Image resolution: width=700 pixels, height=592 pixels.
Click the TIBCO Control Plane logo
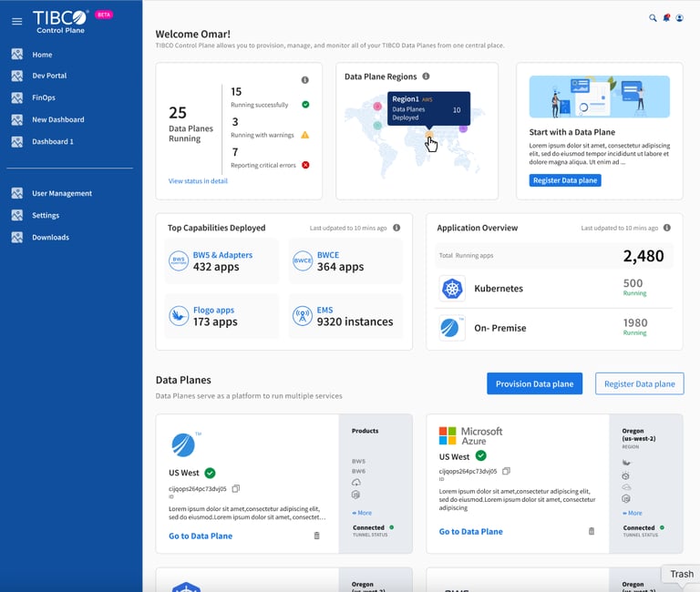click(x=60, y=22)
